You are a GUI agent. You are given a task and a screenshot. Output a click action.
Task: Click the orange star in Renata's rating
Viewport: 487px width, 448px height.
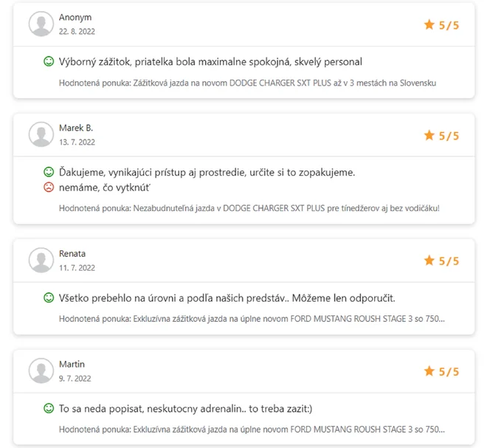tap(429, 260)
